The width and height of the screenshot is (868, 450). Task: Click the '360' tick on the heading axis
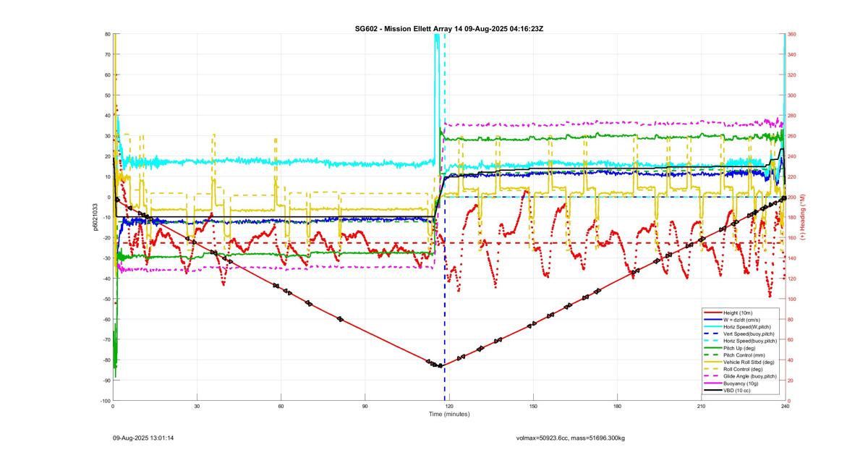pos(792,34)
